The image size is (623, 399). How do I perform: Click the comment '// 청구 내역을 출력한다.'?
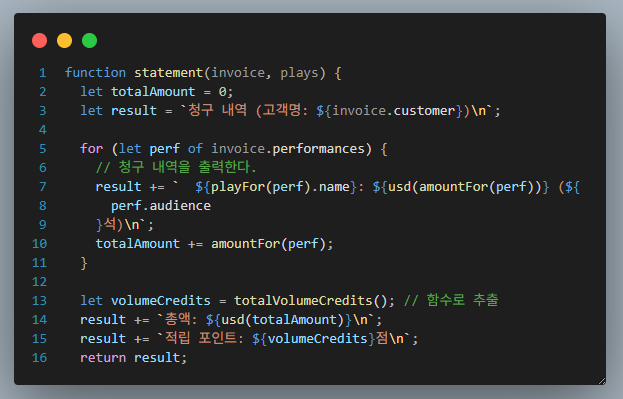point(176,167)
